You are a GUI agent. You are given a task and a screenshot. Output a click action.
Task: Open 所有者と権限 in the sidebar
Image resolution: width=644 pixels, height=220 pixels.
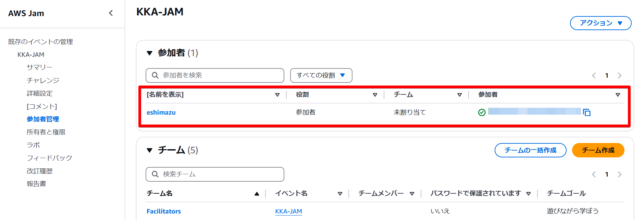tap(46, 132)
